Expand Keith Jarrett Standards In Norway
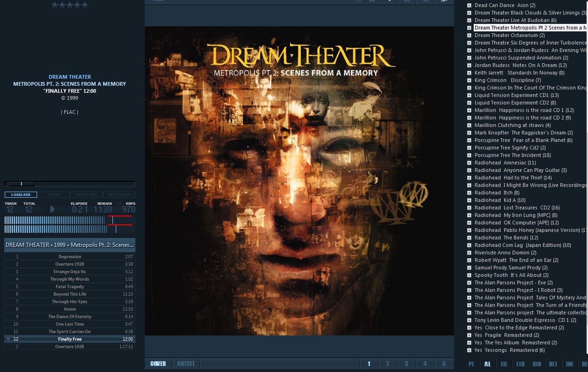Image resolution: width=588 pixels, height=372 pixels. tap(469, 73)
